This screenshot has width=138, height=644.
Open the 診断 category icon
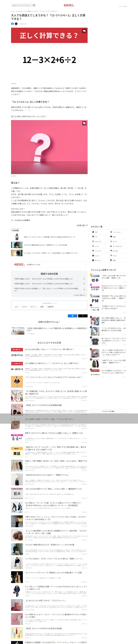point(111,260)
